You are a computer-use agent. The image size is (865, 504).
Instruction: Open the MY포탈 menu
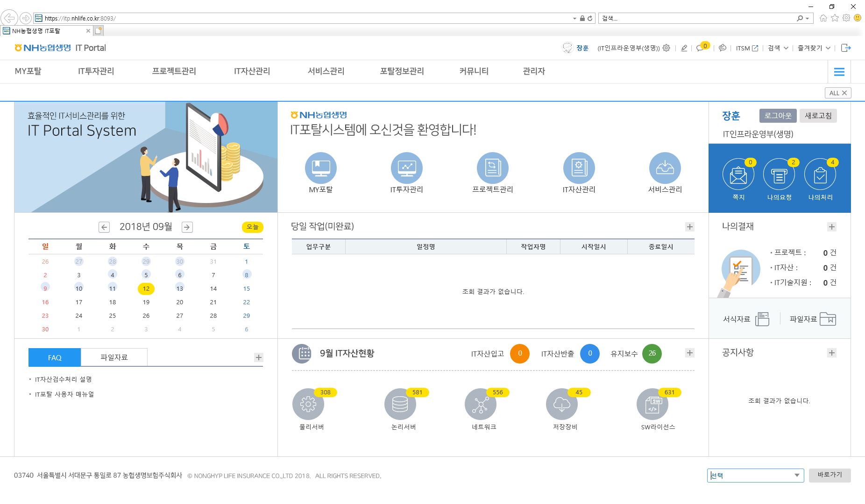pos(28,71)
